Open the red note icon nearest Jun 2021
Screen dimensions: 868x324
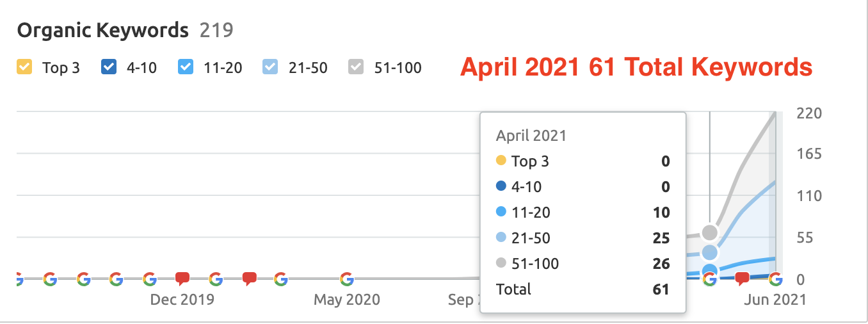[742, 279]
